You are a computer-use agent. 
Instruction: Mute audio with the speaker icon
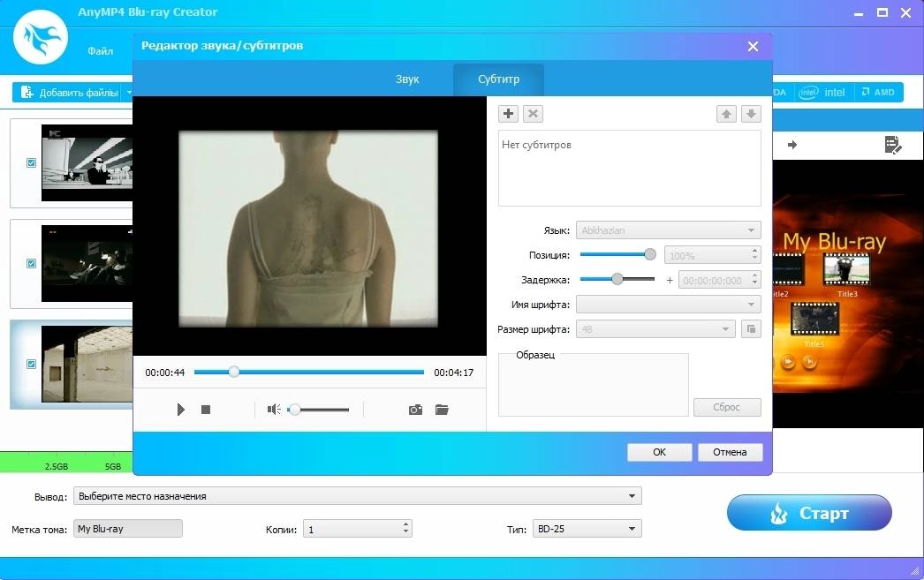[x=274, y=410]
